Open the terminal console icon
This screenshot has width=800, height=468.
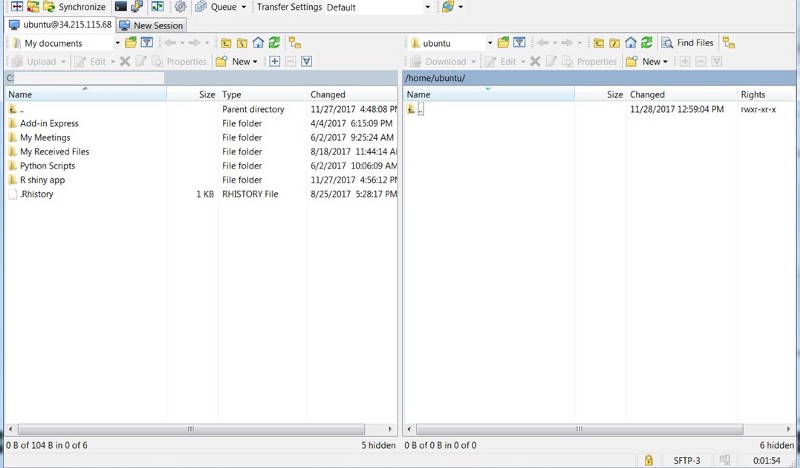[x=121, y=7]
